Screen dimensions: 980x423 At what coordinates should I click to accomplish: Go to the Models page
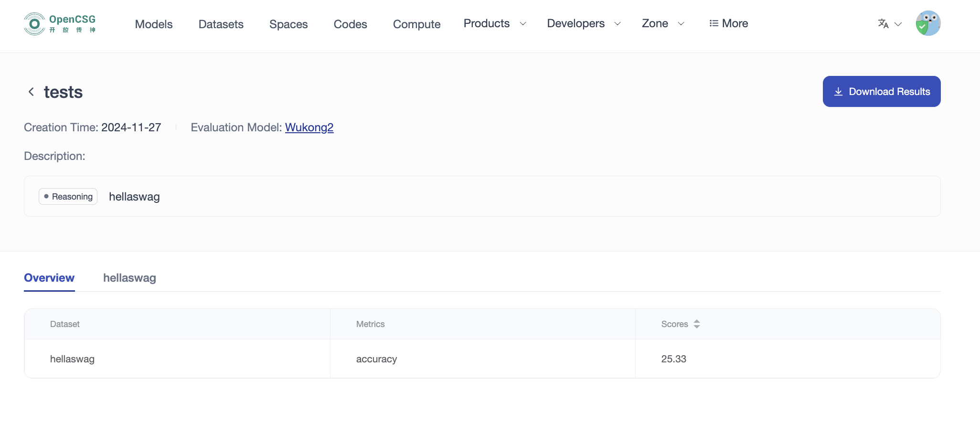click(154, 24)
